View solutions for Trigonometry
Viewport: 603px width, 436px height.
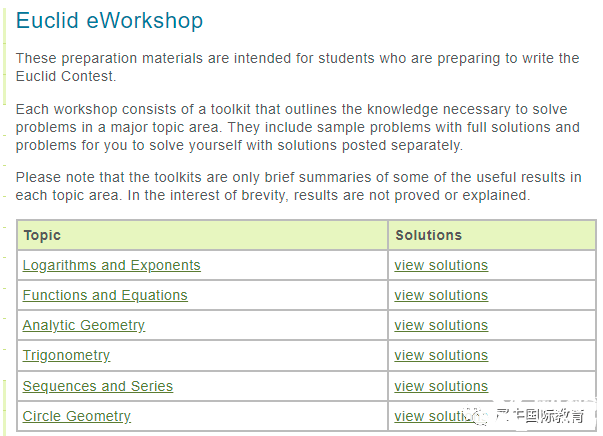pos(441,355)
